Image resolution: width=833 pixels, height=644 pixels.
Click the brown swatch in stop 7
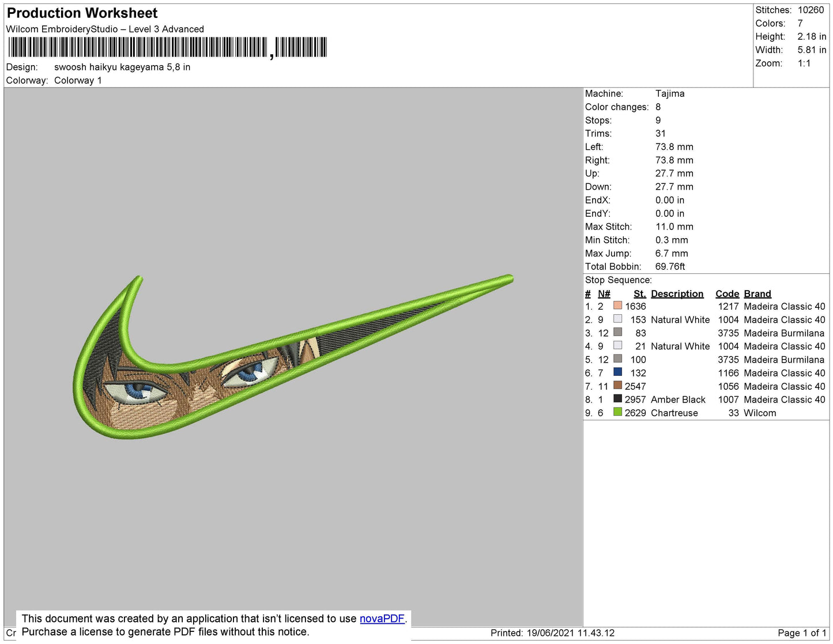[x=617, y=385]
